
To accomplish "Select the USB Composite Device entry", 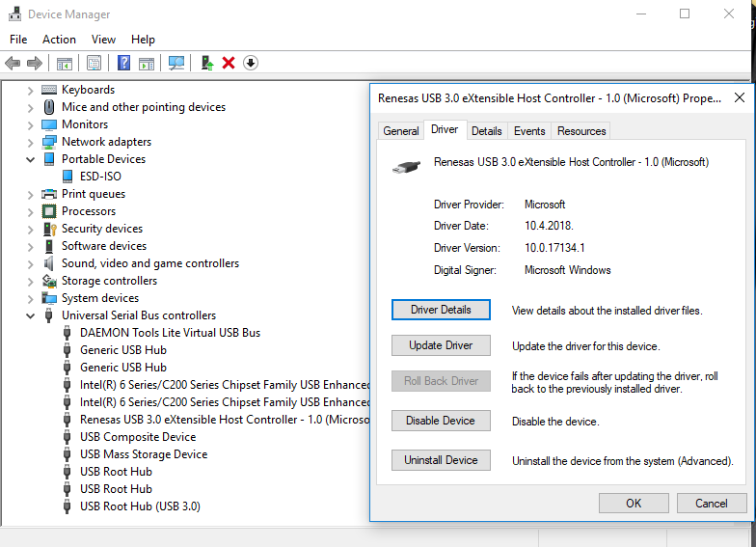I will click(138, 437).
